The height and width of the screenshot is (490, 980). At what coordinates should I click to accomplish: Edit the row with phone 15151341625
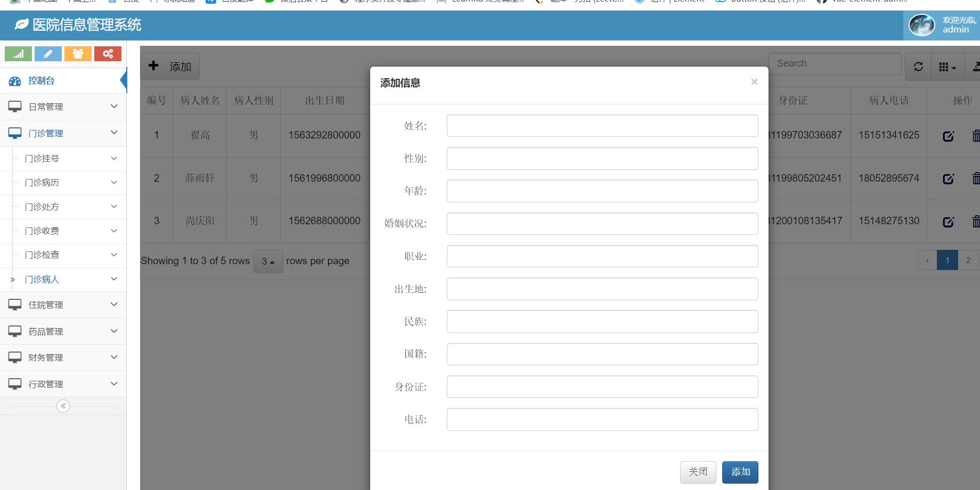948,136
